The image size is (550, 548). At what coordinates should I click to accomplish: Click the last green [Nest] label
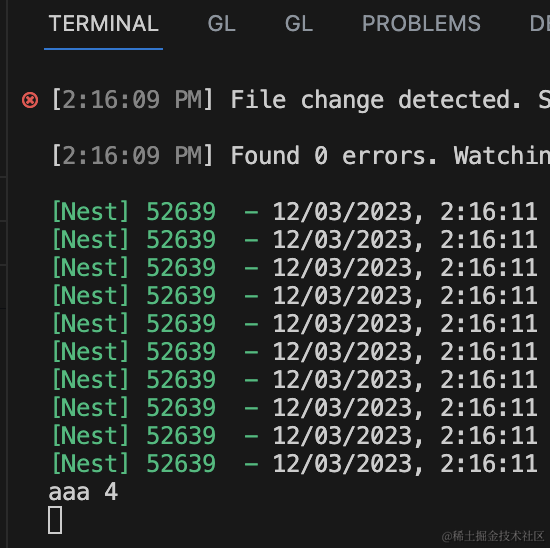point(90,463)
